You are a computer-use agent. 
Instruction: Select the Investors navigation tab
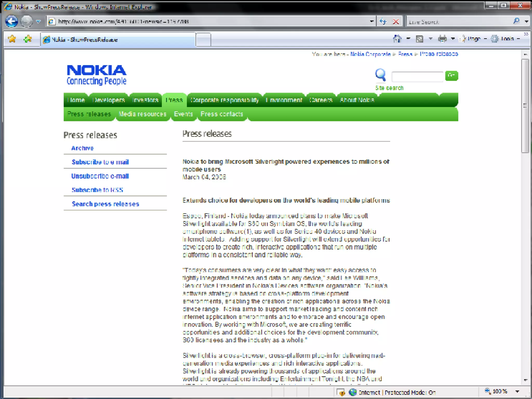coord(145,100)
